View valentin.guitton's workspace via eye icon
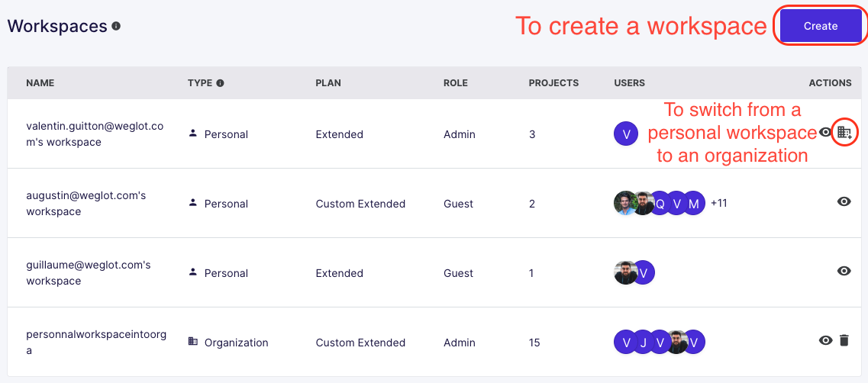 825,132
